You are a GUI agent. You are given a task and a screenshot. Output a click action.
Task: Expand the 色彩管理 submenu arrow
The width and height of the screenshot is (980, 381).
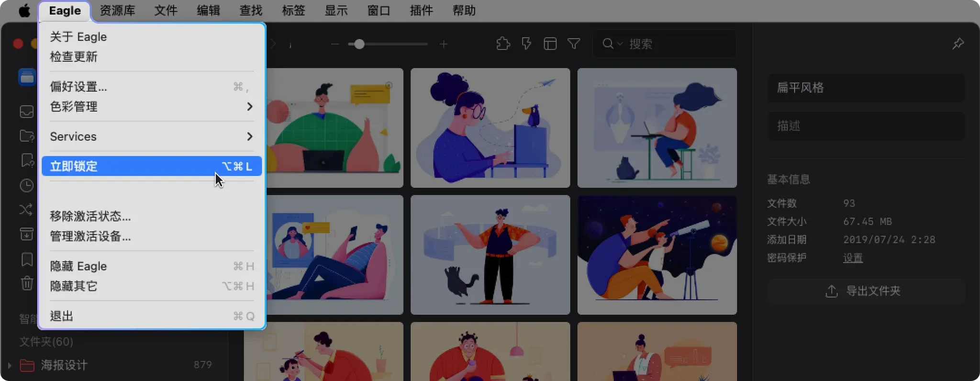(x=249, y=107)
